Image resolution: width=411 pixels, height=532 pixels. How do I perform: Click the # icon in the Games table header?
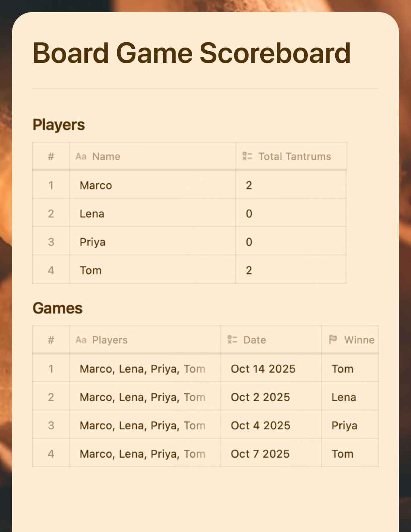pyautogui.click(x=50, y=340)
